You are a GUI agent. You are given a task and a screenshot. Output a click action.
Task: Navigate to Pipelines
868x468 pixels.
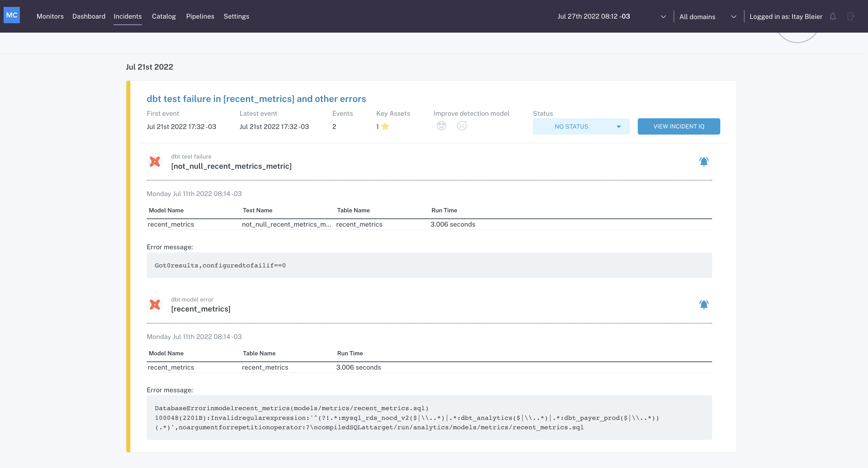tap(200, 16)
